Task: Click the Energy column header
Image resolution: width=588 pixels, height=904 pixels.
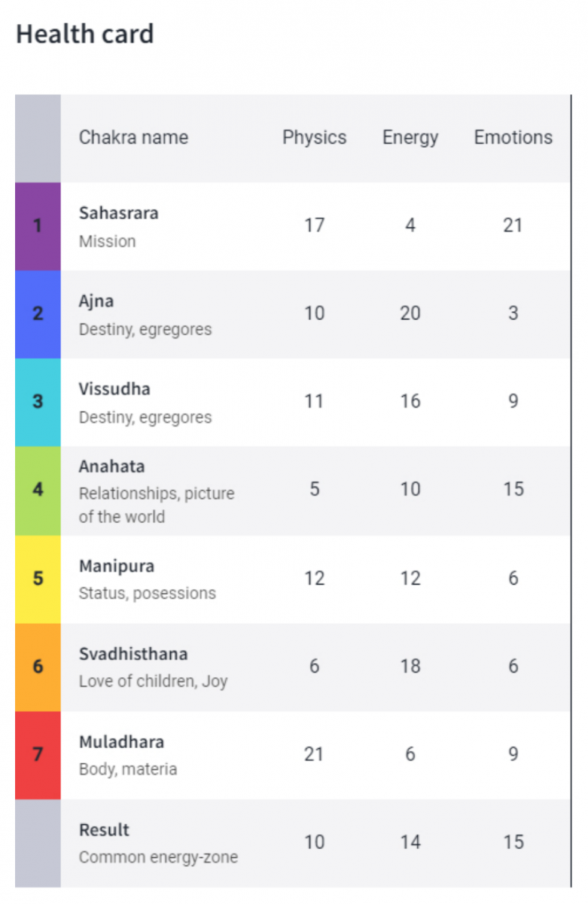Action: point(410,138)
